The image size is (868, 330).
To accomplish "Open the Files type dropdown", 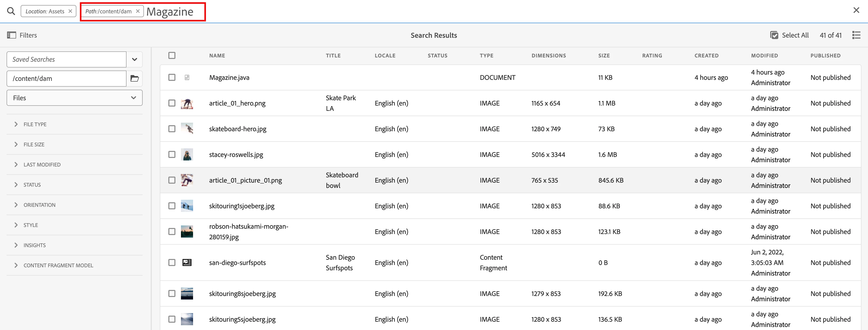I will 74,98.
